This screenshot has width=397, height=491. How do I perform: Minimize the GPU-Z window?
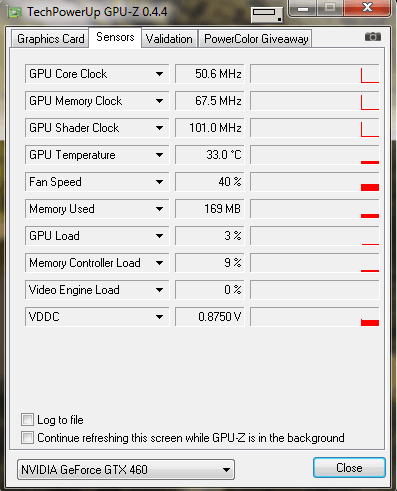[x=303, y=8]
